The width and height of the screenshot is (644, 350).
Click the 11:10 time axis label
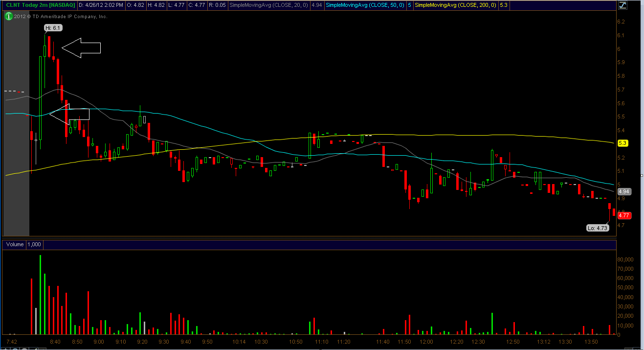pos(322,341)
